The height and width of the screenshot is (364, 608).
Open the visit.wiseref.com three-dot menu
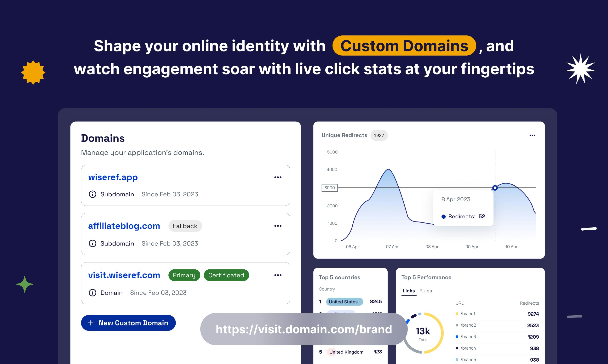click(278, 275)
